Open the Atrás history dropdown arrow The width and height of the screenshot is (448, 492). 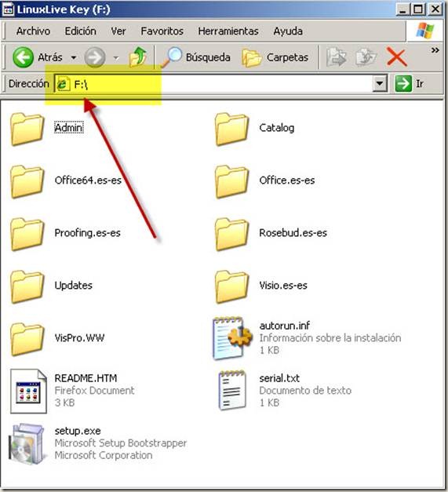click(74, 58)
